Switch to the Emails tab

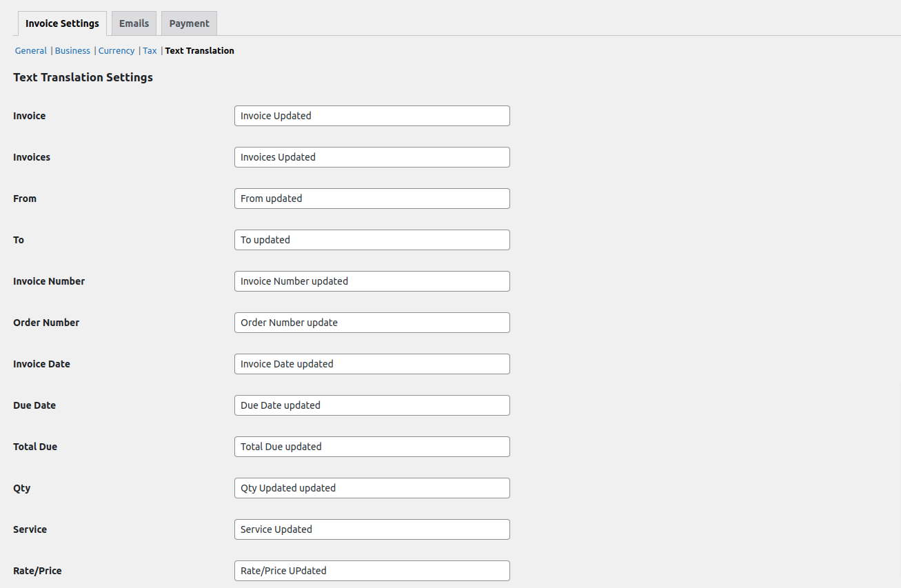point(134,23)
